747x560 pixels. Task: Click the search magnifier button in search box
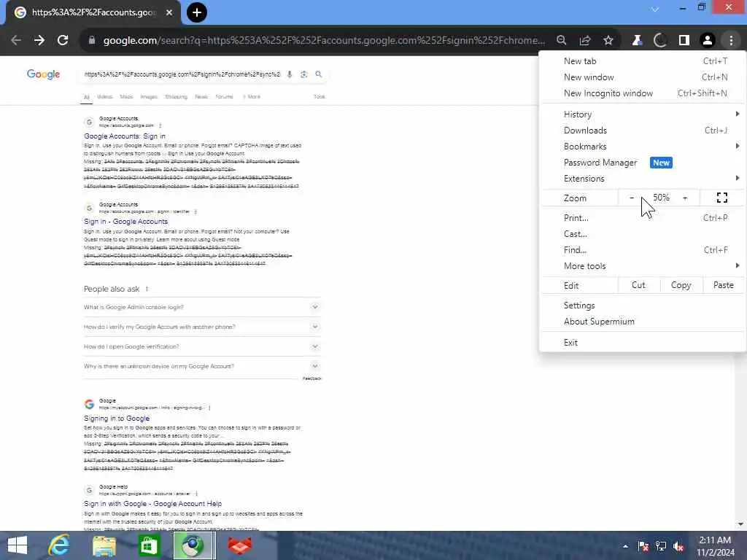(x=319, y=74)
